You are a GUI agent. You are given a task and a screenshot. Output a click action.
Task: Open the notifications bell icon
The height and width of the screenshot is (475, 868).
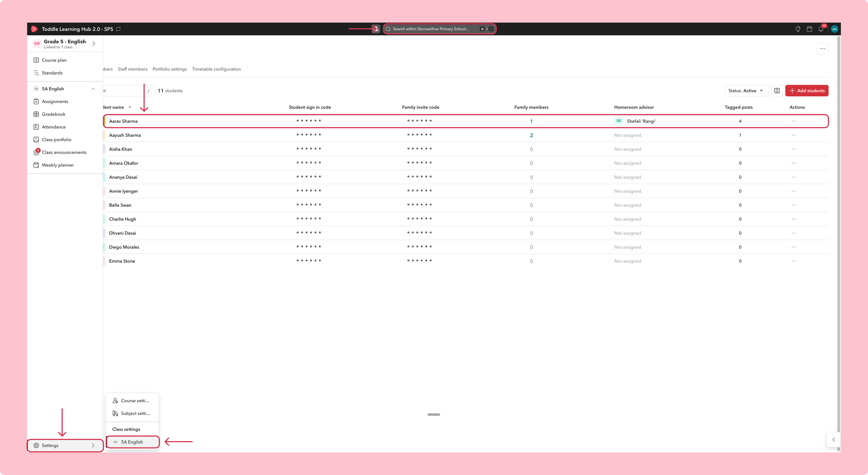[x=821, y=29]
